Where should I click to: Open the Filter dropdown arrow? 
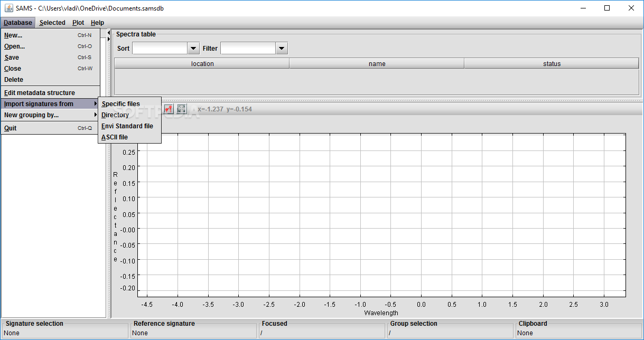coord(282,49)
